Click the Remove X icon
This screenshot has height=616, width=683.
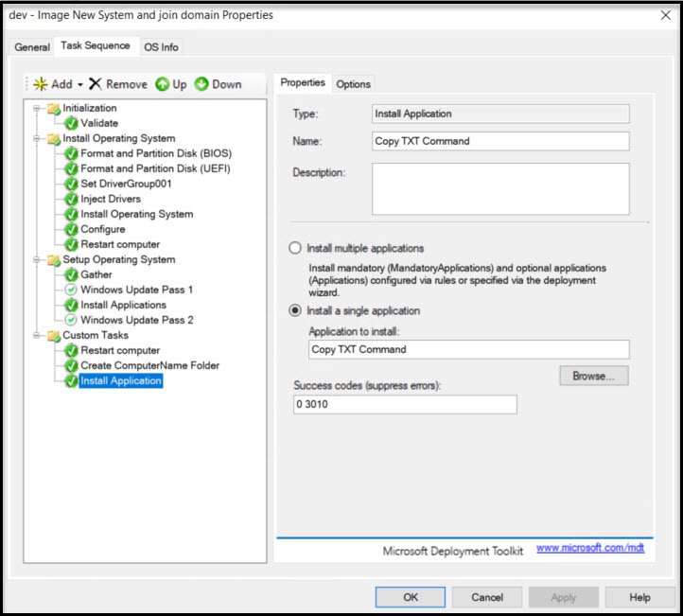tap(96, 84)
